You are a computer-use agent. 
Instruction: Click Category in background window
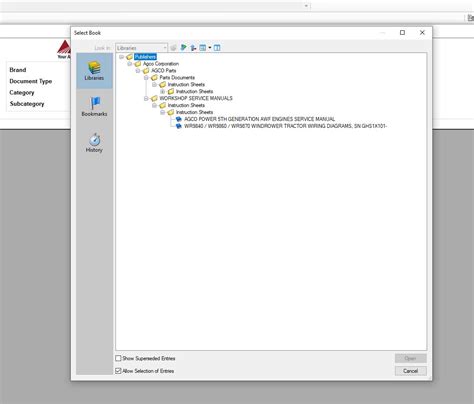pyautogui.click(x=22, y=92)
